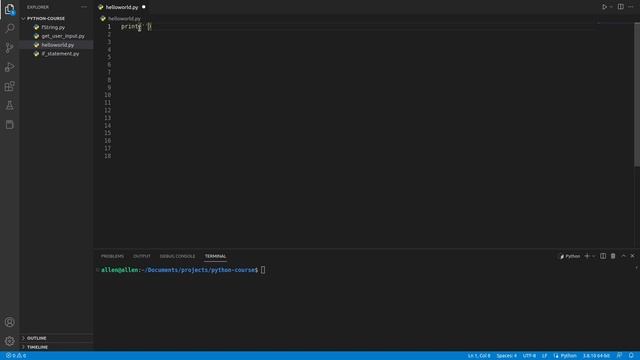The image size is (640, 360).
Task: Open if_statement.py in the explorer
Action: (60, 54)
